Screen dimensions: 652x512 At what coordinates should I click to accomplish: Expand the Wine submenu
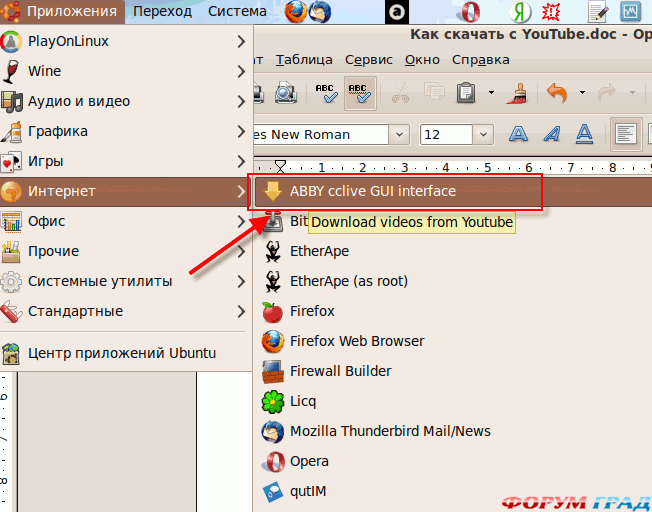(125, 71)
